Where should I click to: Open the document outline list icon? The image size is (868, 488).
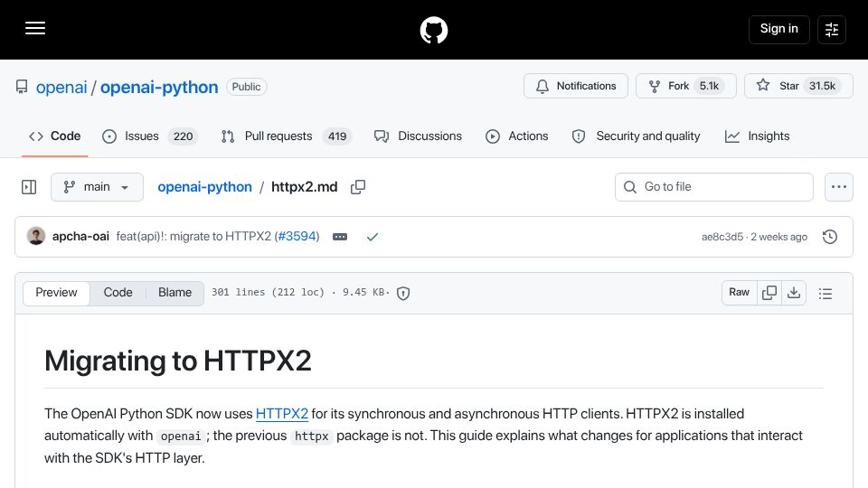pyautogui.click(x=826, y=293)
